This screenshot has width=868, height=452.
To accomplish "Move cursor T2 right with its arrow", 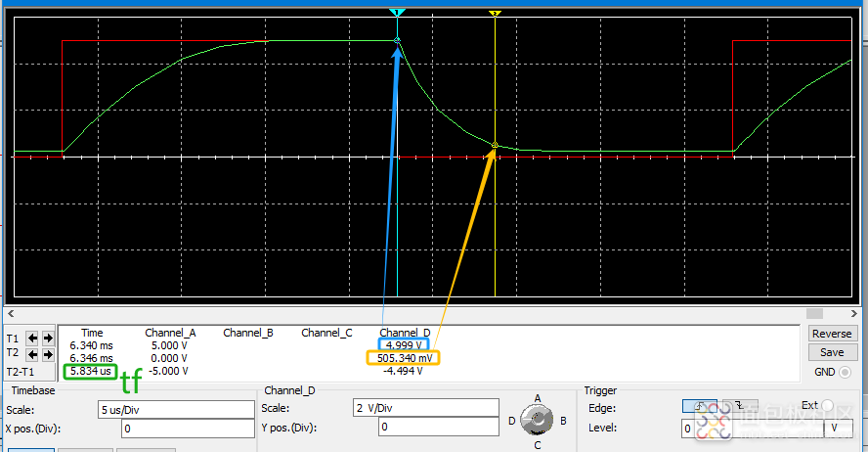I will click(48, 354).
